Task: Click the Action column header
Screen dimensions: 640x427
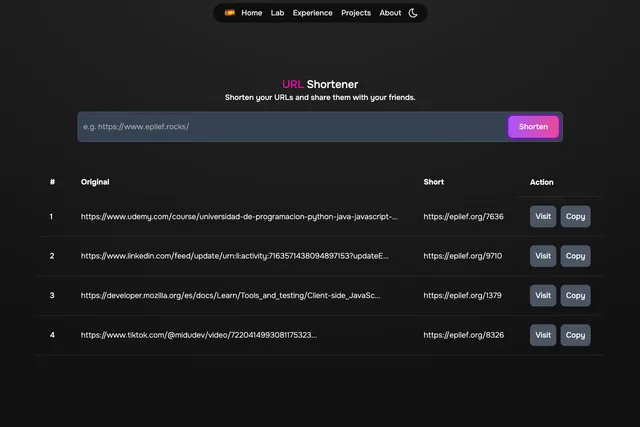Action: (542, 182)
